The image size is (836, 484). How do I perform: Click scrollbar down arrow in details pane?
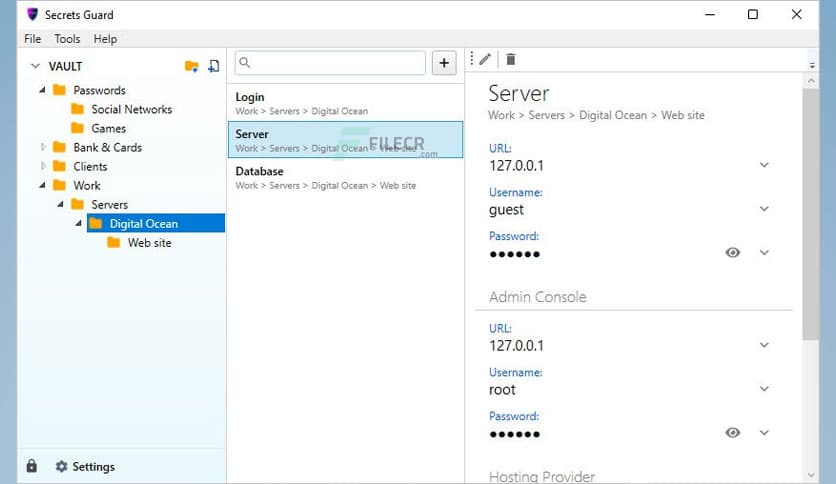811,475
